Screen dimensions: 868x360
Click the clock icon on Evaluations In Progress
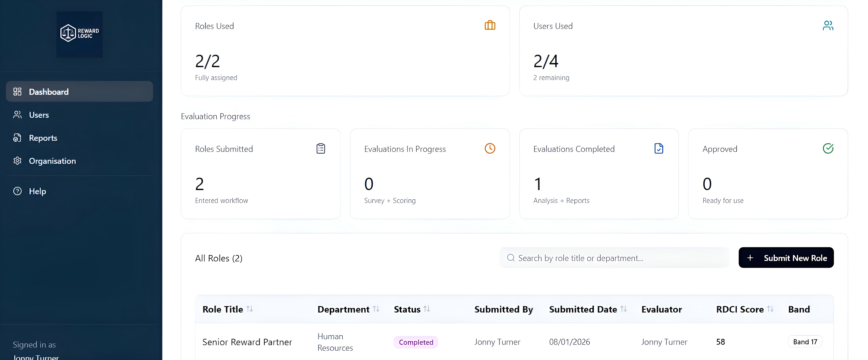tap(490, 148)
